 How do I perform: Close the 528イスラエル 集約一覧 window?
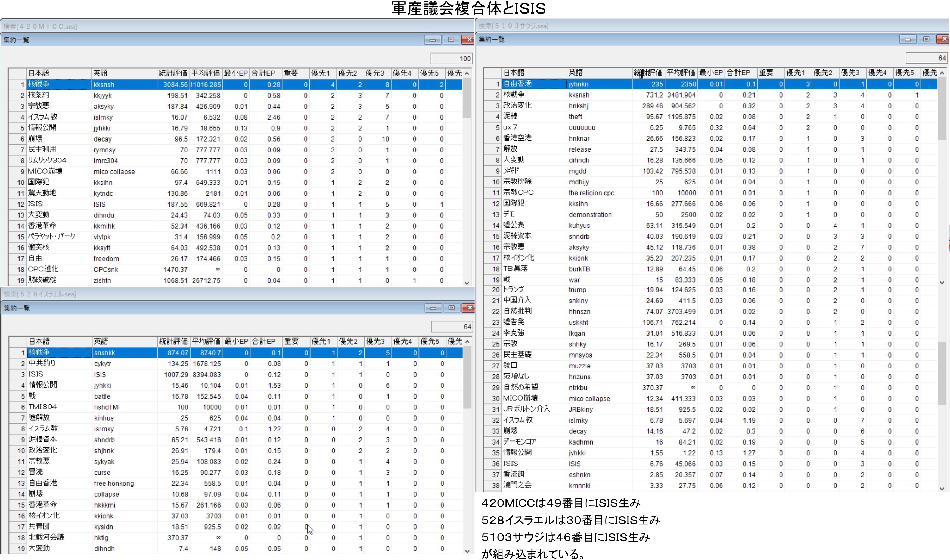coord(469,308)
